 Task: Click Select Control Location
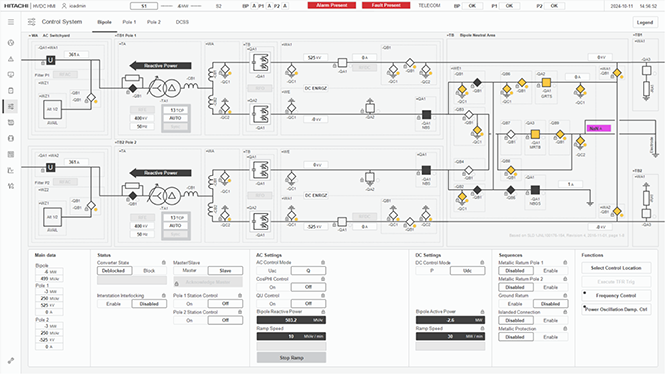(616, 268)
